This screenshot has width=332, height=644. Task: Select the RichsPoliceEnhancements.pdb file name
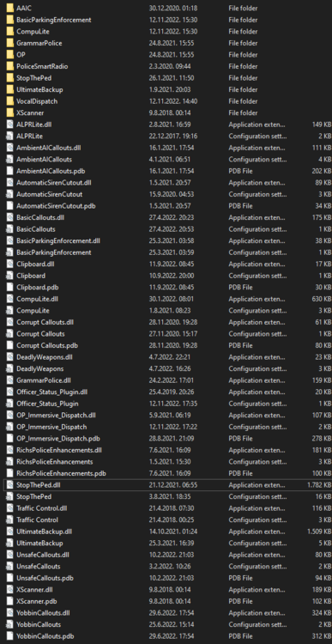(x=61, y=473)
